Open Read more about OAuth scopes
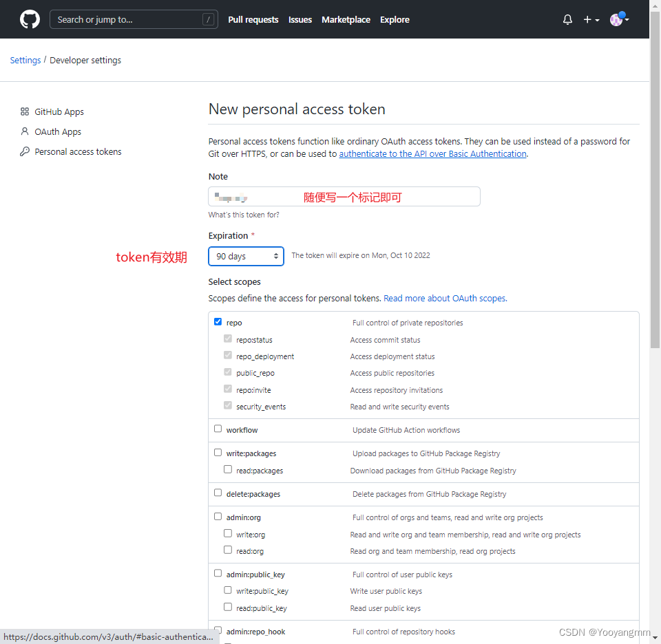Image resolution: width=661 pixels, height=644 pixels. (x=445, y=298)
